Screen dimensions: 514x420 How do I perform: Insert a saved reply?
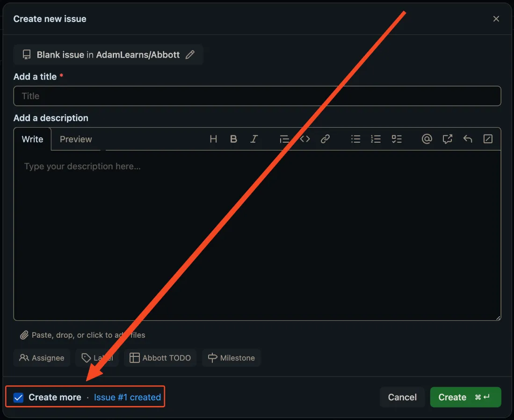(467, 139)
